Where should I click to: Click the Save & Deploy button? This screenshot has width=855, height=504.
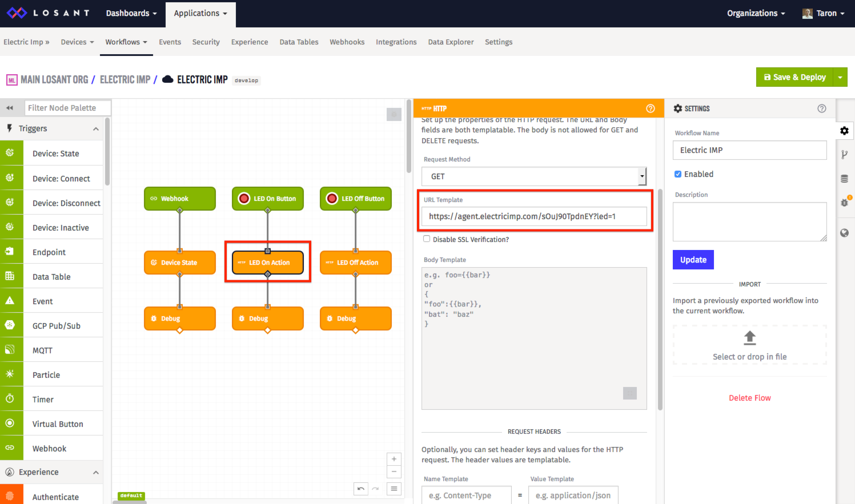tap(794, 77)
